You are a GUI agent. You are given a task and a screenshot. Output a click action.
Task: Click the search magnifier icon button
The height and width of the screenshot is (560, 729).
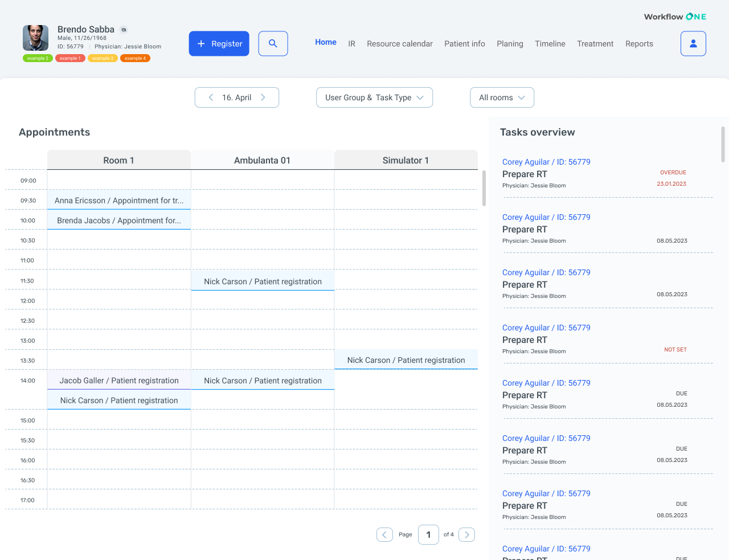point(273,43)
